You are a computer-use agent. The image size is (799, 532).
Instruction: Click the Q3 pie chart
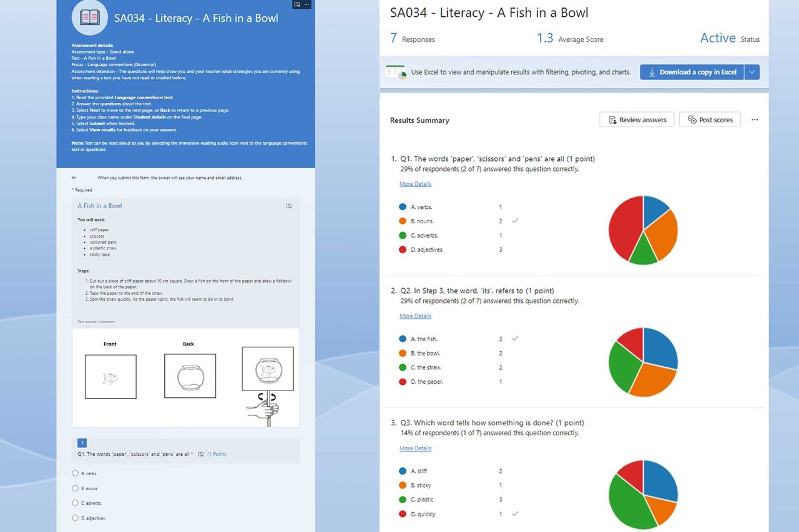[x=643, y=495]
